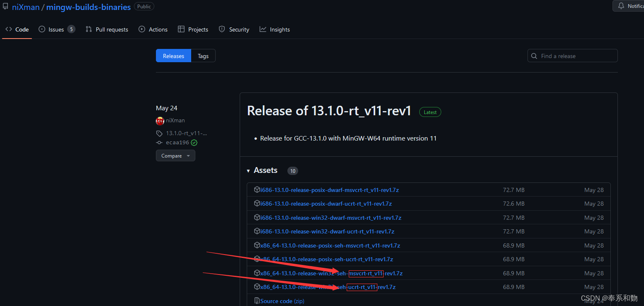
Task: Click the commit icon beside ecaa196
Action: point(159,142)
